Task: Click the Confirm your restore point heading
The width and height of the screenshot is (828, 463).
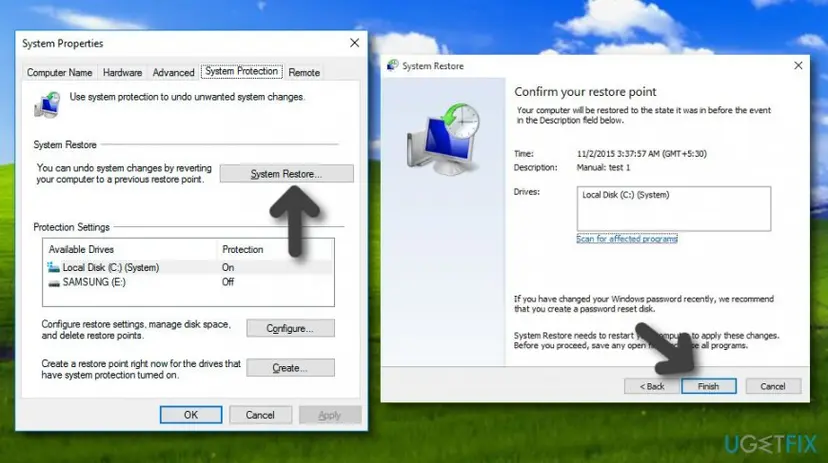Action: 585,92
